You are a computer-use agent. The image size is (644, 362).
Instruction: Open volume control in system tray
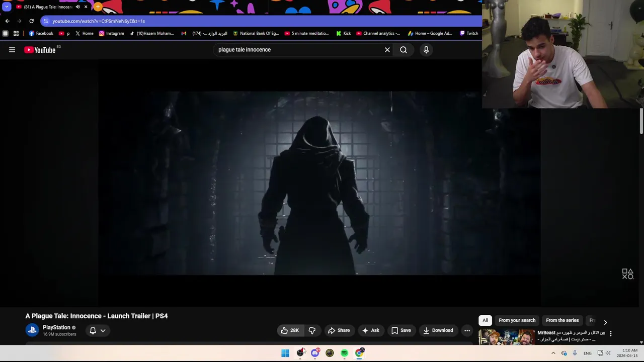point(608,353)
